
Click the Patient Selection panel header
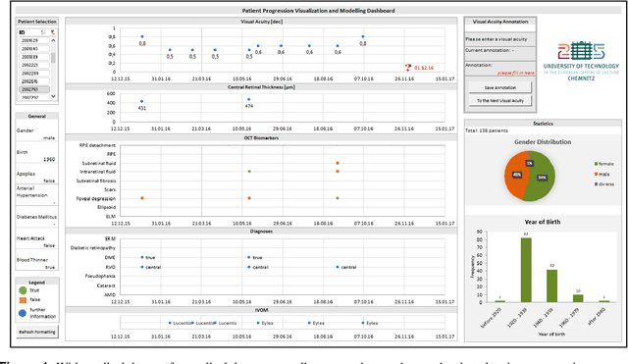click(37, 22)
